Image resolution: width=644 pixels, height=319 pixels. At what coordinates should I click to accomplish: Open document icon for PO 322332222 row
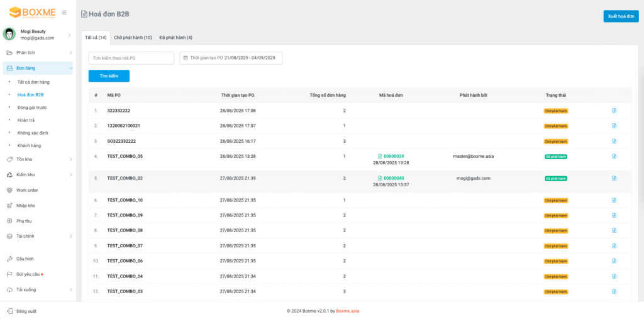point(614,111)
